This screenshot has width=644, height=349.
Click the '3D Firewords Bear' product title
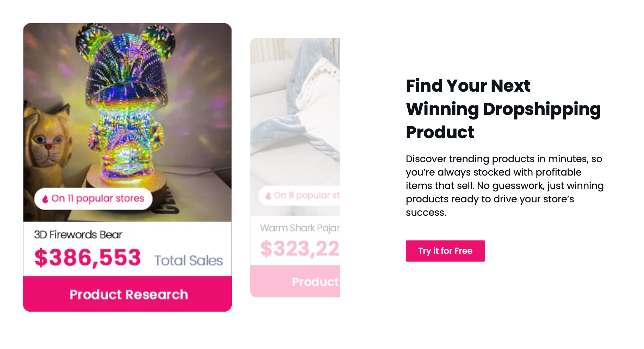coord(78,234)
